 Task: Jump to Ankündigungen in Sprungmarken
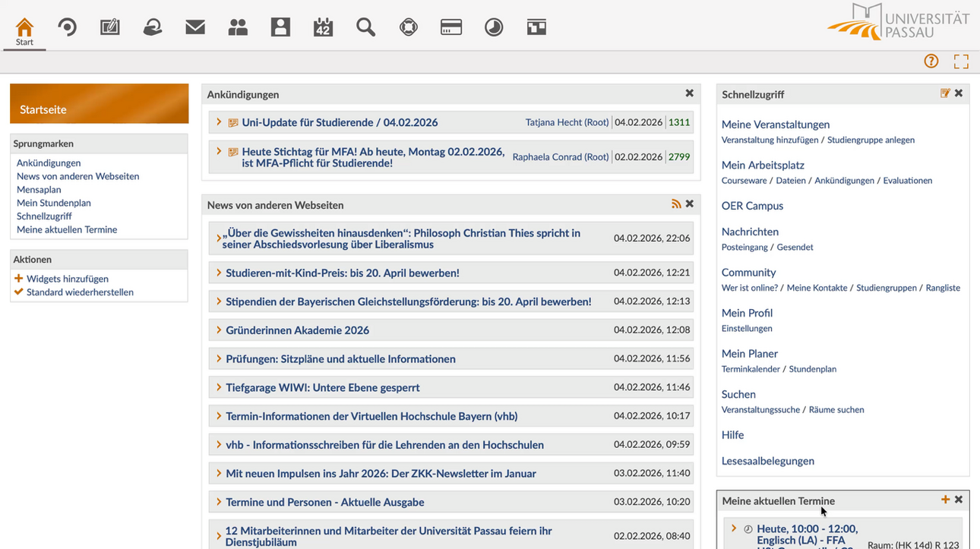click(49, 162)
